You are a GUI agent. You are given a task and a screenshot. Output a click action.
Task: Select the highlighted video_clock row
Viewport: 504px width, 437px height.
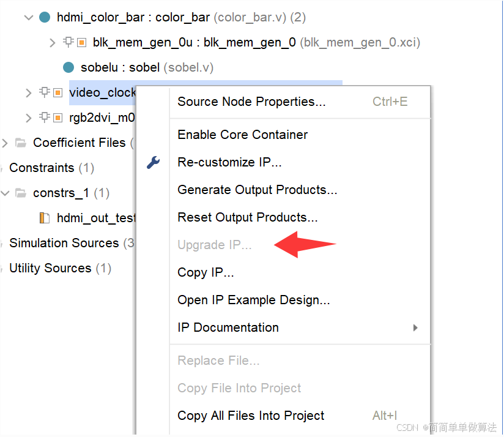(102, 92)
